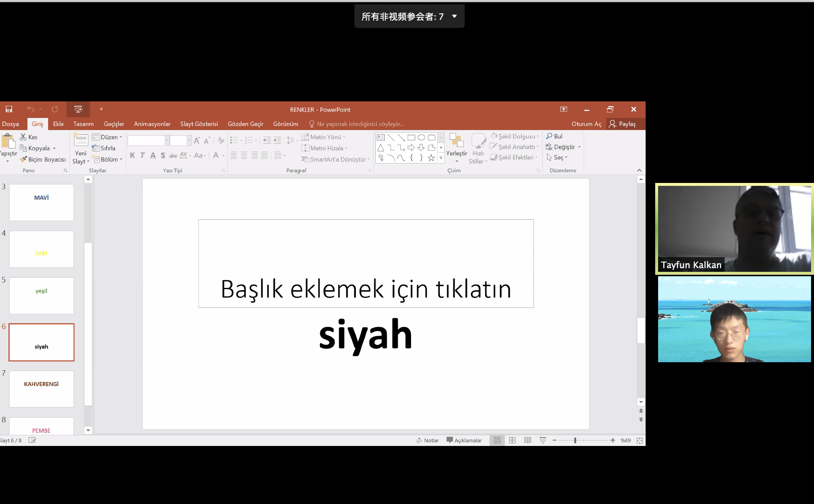Image resolution: width=814 pixels, height=504 pixels.
Task: Switch to Animasyonlar tab
Action: point(152,124)
